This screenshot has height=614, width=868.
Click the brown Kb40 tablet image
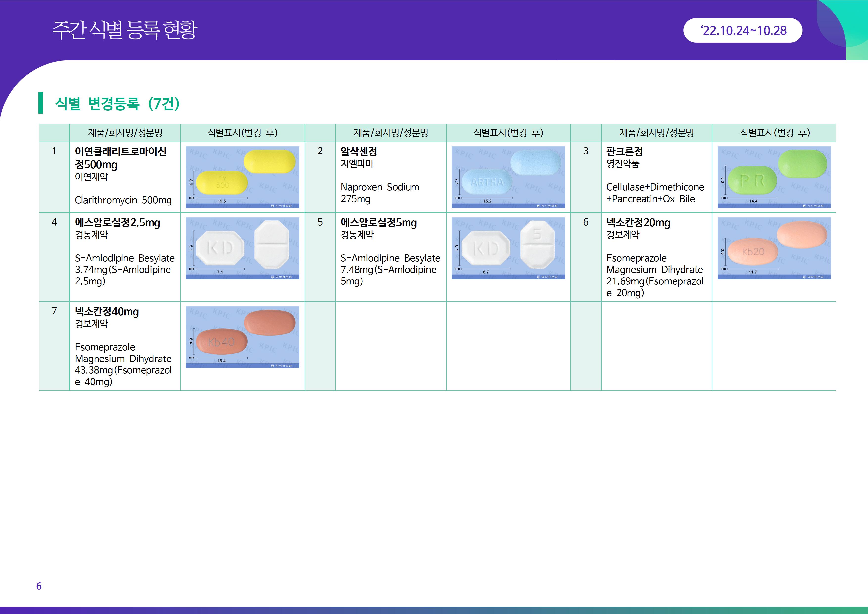pos(242,337)
